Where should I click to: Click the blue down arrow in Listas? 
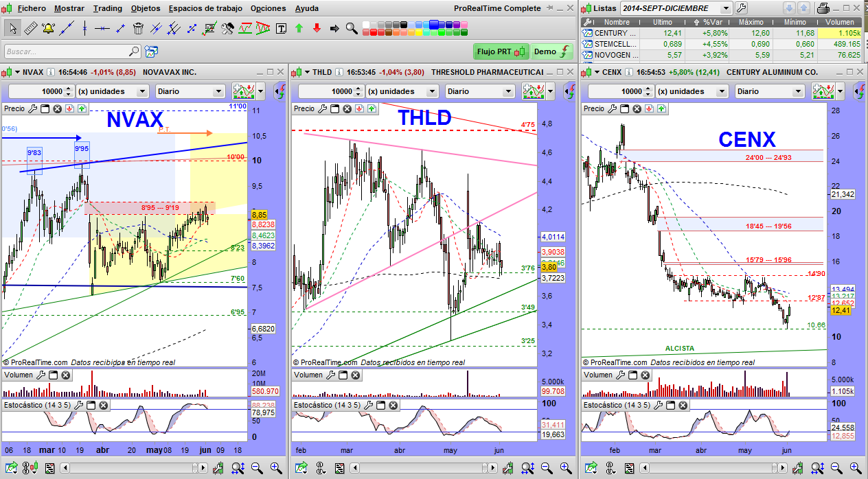pos(790,8)
